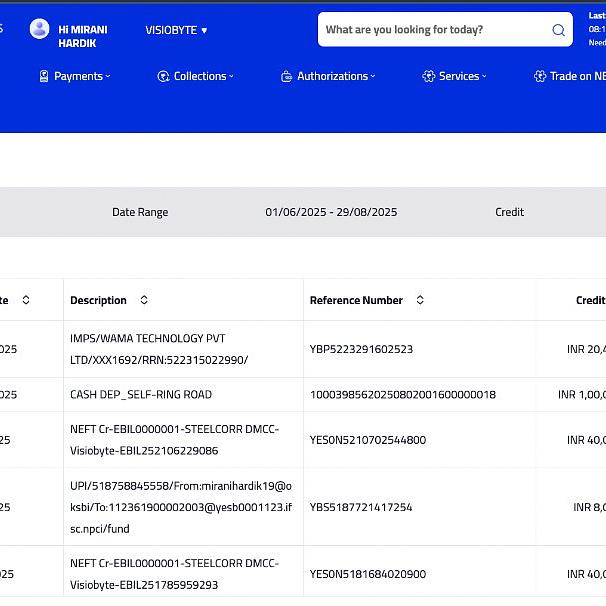
Task: Click the Authorizations menu icon
Action: (x=286, y=76)
